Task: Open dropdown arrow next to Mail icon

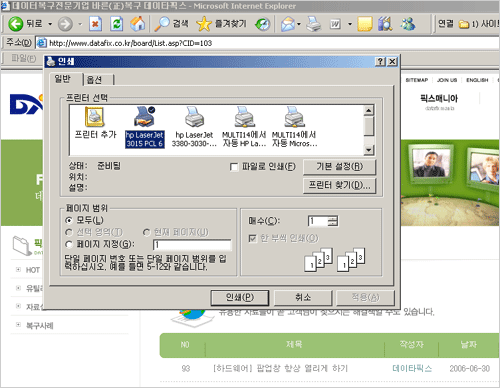Action: (x=299, y=24)
